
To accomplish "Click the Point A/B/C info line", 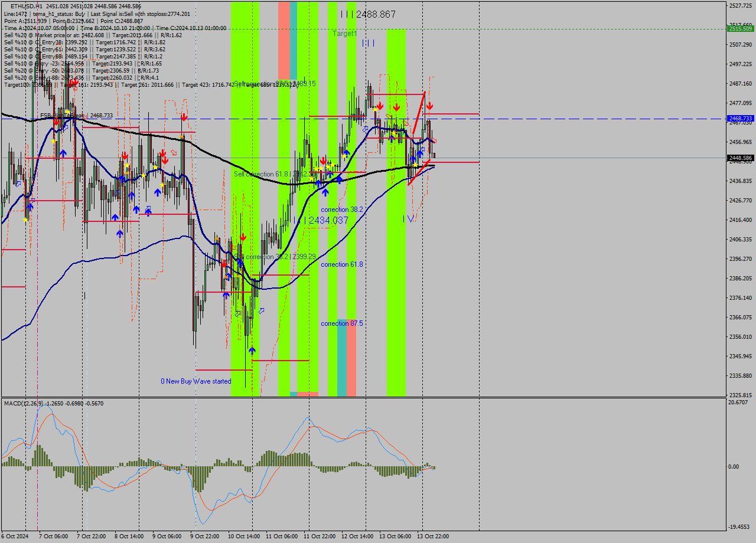I will (73, 21).
